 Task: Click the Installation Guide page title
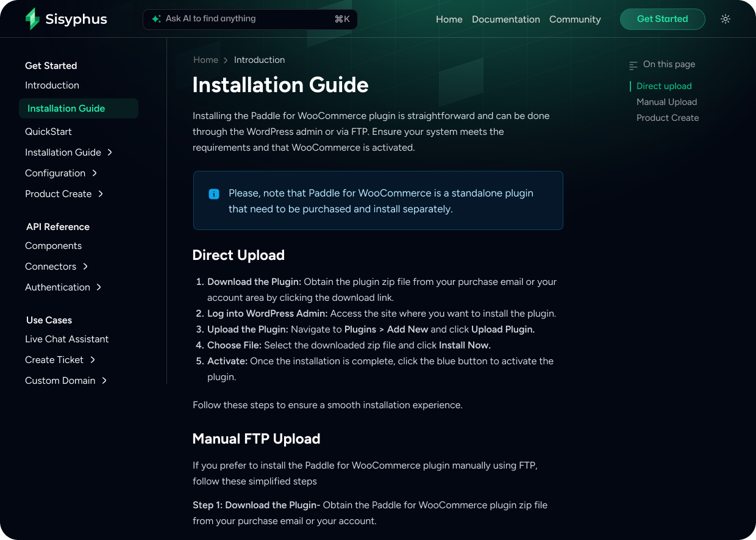coord(280,85)
